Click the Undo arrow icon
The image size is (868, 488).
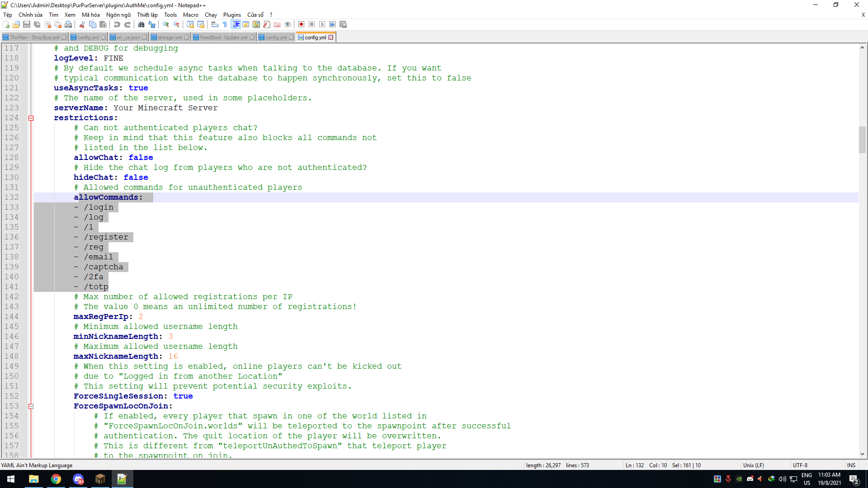coord(117,24)
